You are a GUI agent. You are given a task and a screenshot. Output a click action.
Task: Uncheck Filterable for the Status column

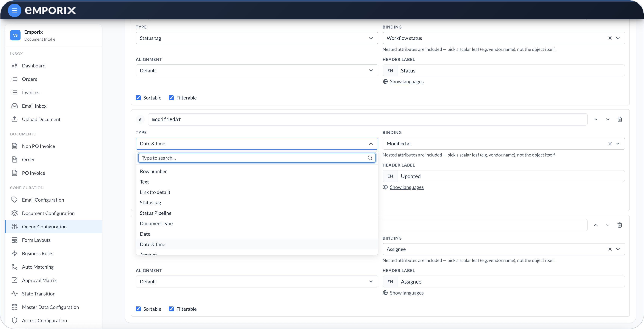click(x=171, y=98)
